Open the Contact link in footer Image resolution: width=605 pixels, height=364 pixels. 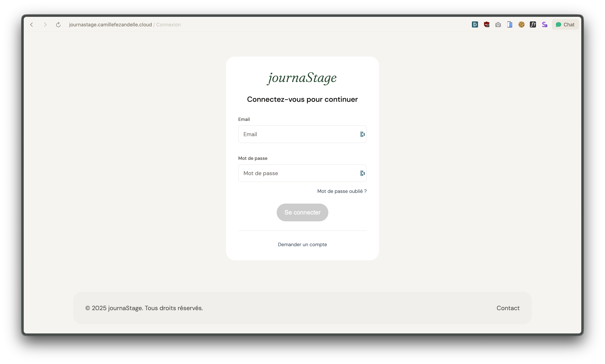point(508,308)
